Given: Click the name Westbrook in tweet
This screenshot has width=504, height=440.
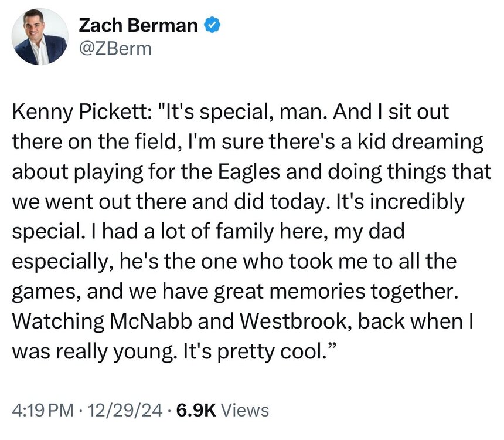Looking at the screenshot, I should pyautogui.click(x=295, y=321).
